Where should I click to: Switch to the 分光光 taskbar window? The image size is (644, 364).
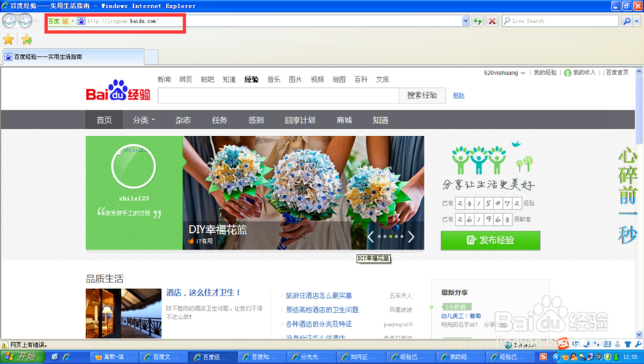(311, 357)
